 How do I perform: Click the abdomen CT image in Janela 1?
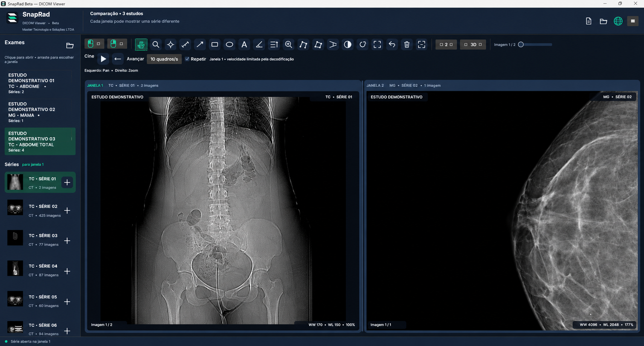(x=223, y=211)
